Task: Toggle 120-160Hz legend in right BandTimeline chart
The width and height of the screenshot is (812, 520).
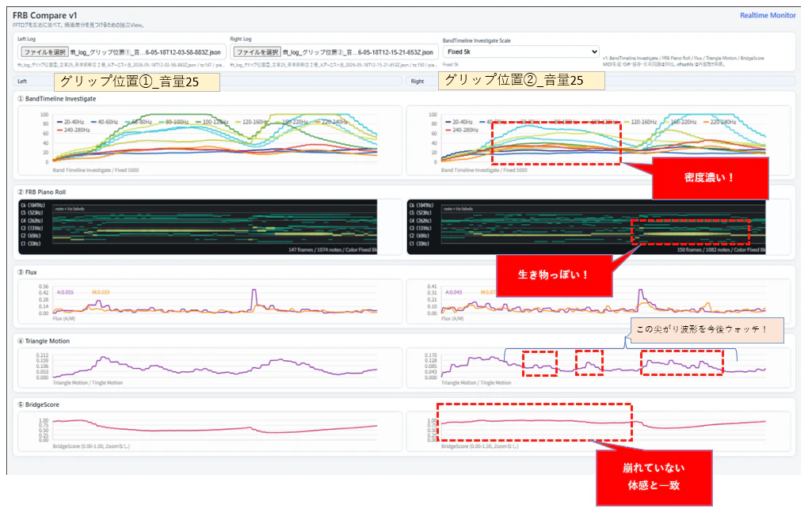Action: point(640,122)
